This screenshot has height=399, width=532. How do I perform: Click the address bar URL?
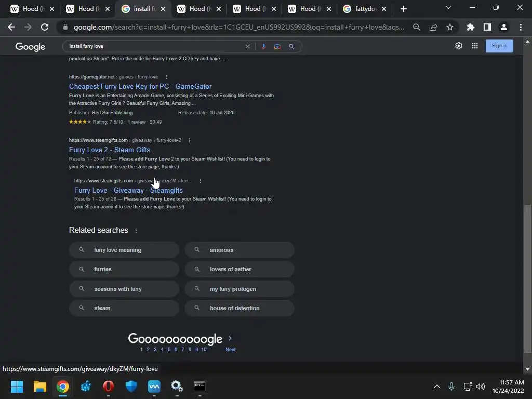click(239, 27)
